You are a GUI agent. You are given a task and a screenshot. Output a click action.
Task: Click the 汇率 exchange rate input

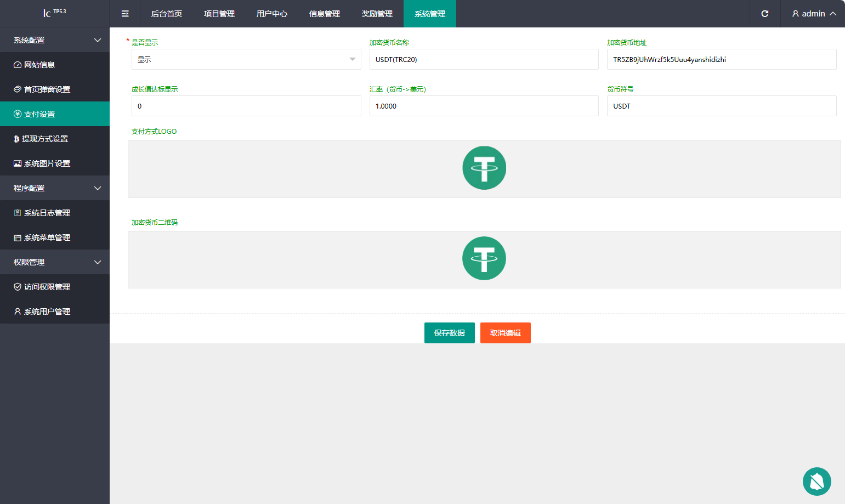(484, 106)
